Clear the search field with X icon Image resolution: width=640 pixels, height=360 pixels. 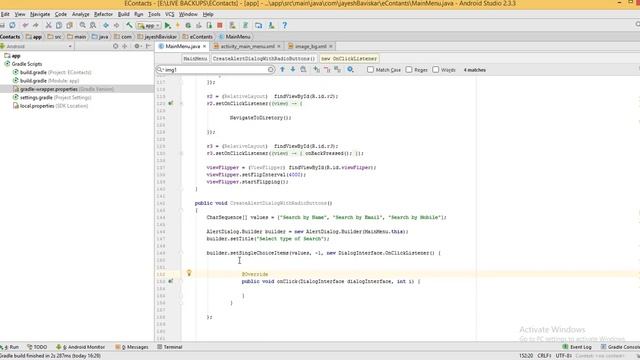pos(271,70)
